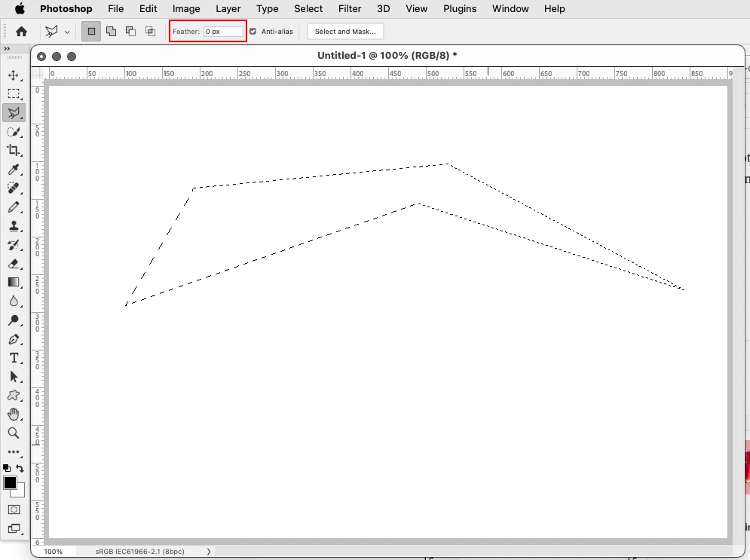The image size is (750, 560).
Task: Expand the collapsed tools panel
Action: (6, 49)
